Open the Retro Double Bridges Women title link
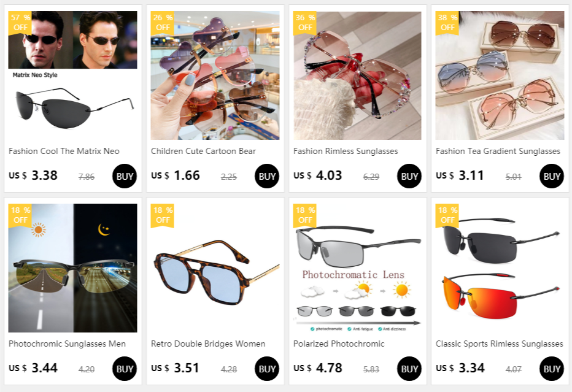Image resolution: width=572 pixels, height=392 pixels. [208, 344]
